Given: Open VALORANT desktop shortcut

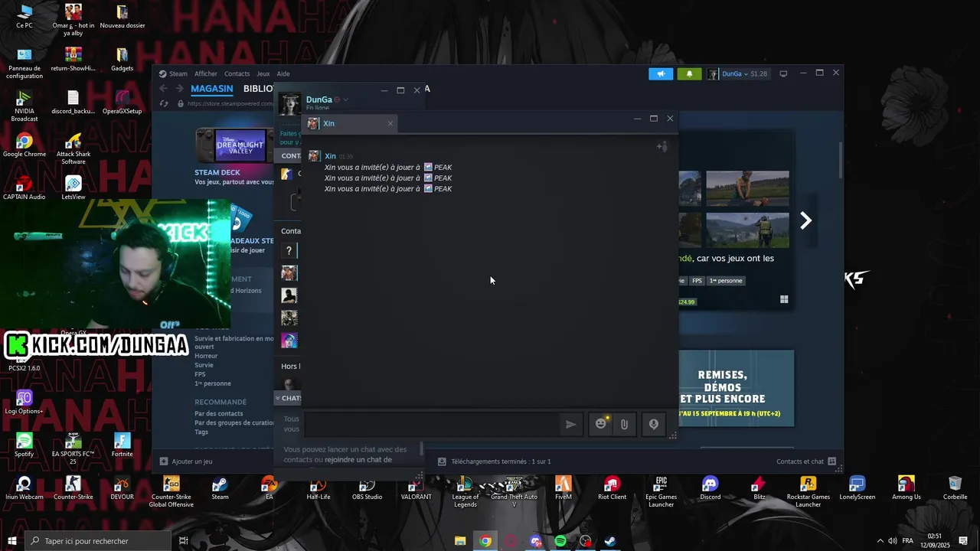Looking at the screenshot, I should 416,487.
